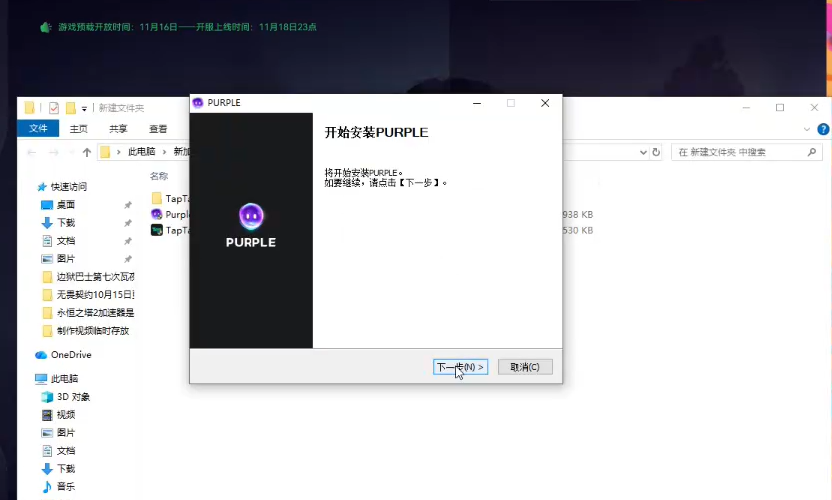Image resolution: width=832 pixels, height=500 pixels.
Task: Open the 3D 对象 folder in sidebar
Action: pos(72,397)
